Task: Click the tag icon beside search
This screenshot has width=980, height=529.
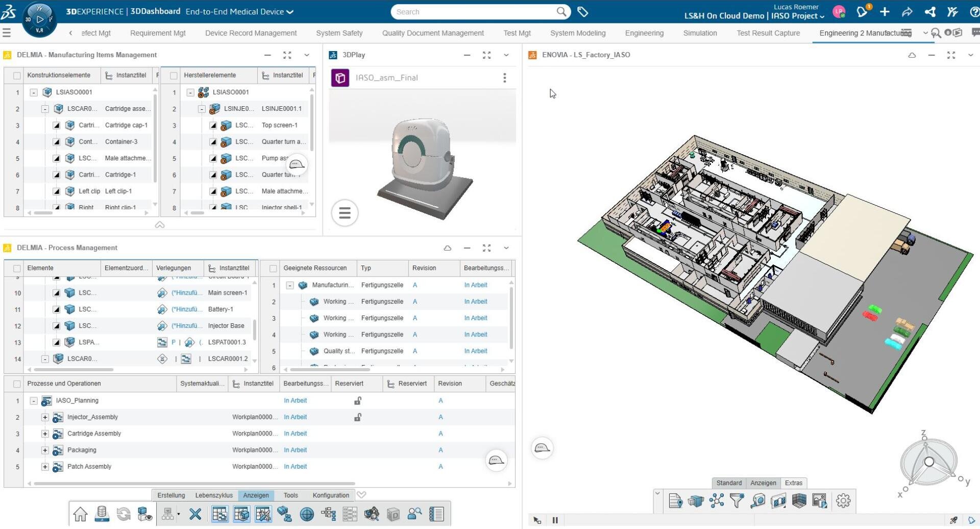Action: 582,11
